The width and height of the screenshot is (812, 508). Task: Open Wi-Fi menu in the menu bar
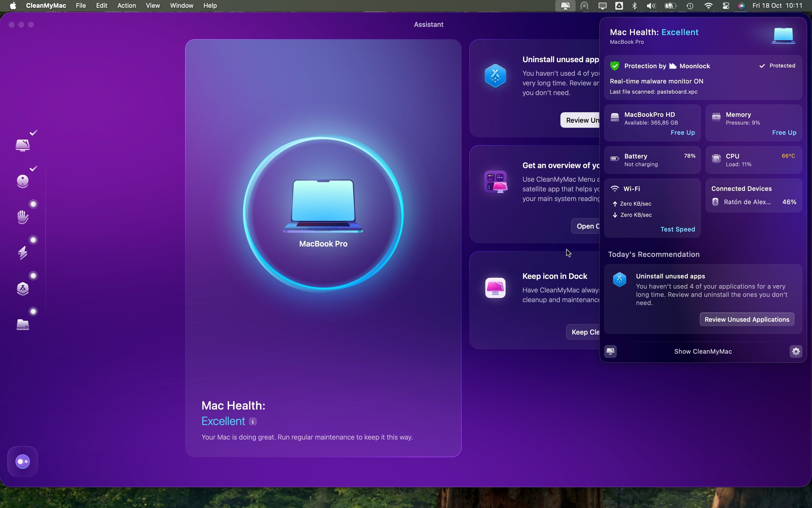click(709, 6)
